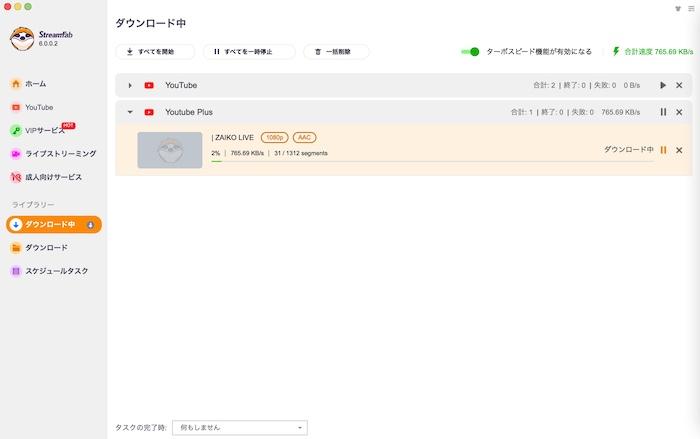Screen dimensions: 700x439
Task: Click すべてを一時停止 button
Action: click(x=249, y=52)
